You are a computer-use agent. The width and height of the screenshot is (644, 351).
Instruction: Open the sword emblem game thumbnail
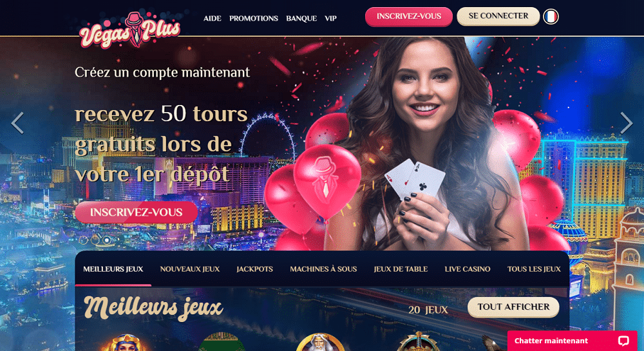pos(418,343)
